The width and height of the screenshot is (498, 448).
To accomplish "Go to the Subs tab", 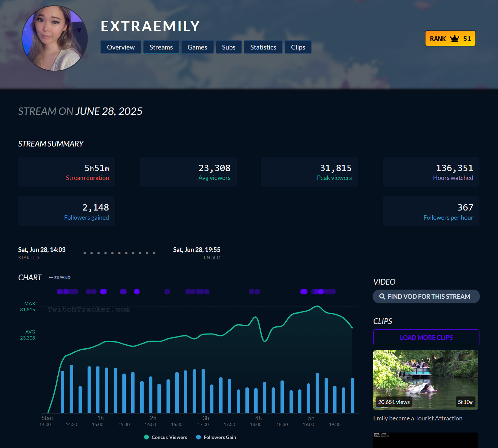I will (229, 47).
